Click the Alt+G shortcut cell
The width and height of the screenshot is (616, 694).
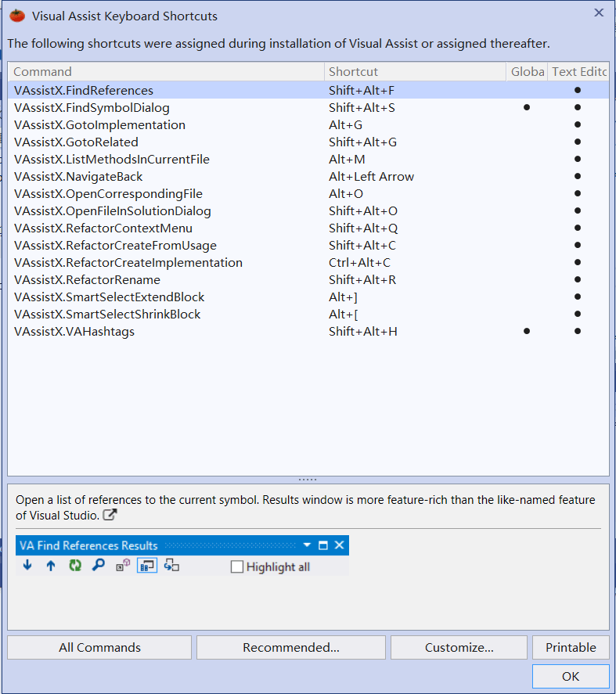pyautogui.click(x=345, y=125)
